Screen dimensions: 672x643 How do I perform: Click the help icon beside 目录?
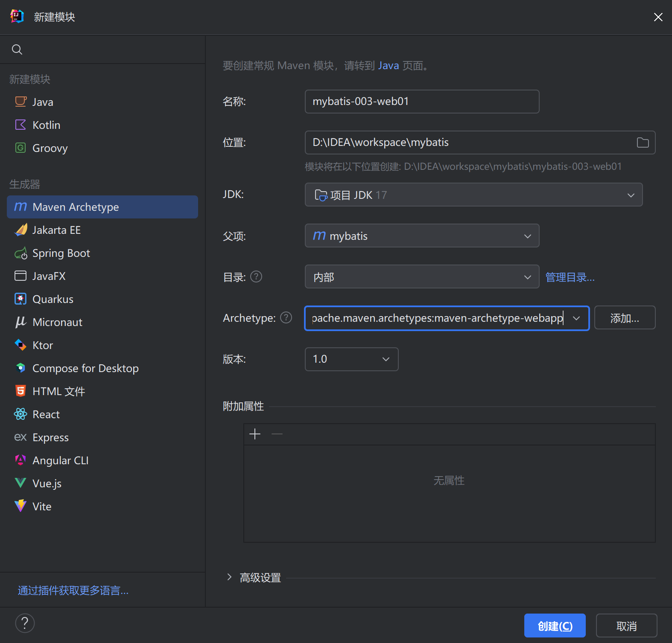256,277
